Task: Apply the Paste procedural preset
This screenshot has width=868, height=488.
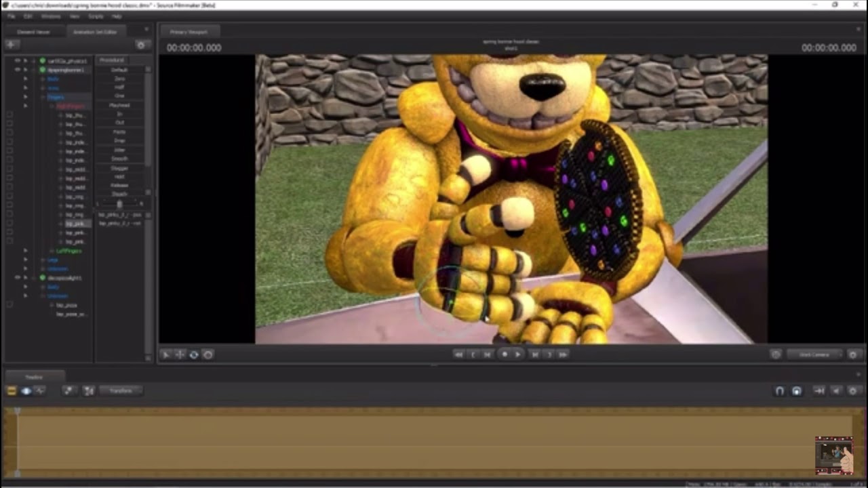Action: point(119,132)
